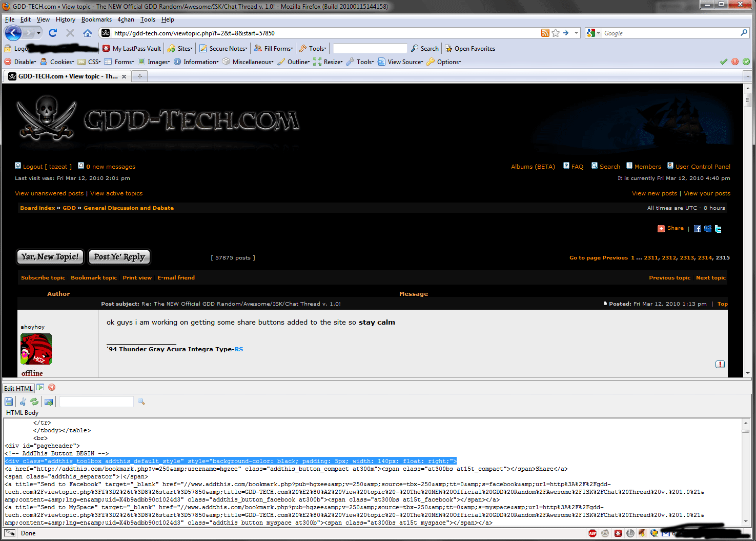
Task: Select the Edit HTML tab
Action: pos(18,388)
